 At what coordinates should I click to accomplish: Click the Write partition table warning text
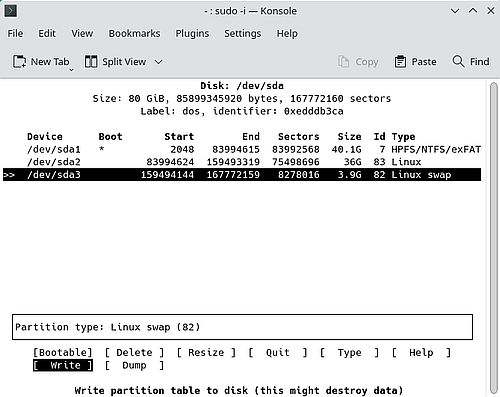pyautogui.click(x=239, y=390)
